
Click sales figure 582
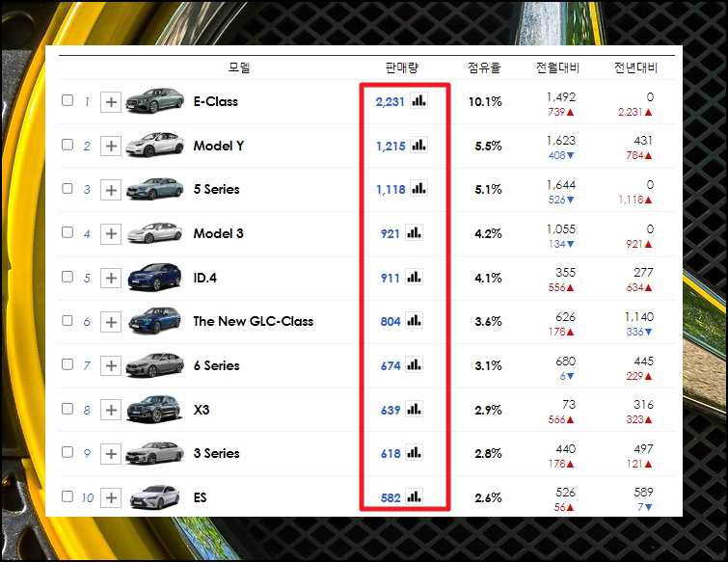coord(391,498)
